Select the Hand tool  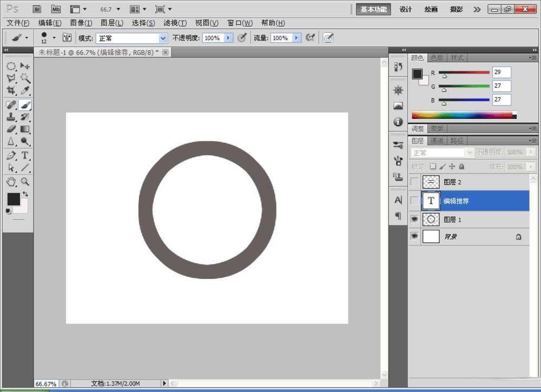(x=11, y=181)
